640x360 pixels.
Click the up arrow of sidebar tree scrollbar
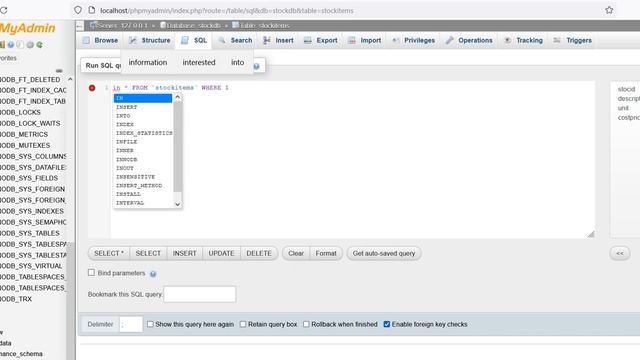70,79
